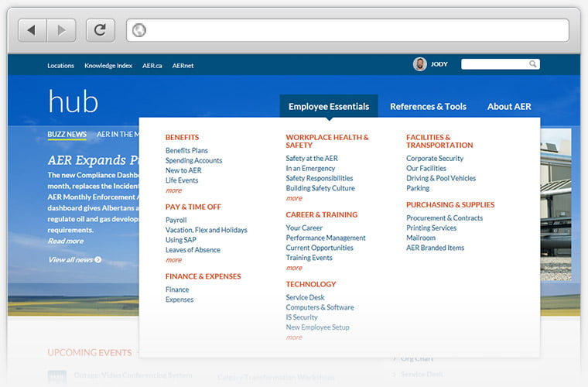Open Jody's profile avatar

[x=420, y=64]
